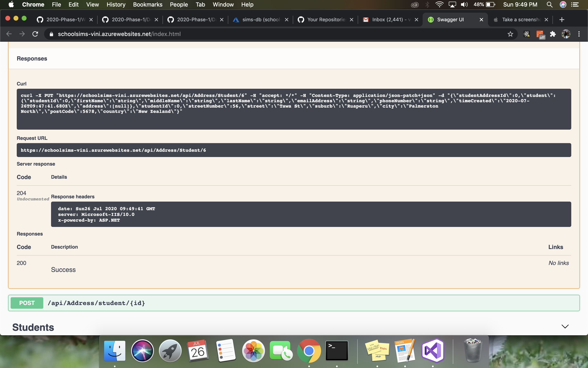588x368 pixels.
Task: Open Stickies from the dock
Action: tap(377, 351)
